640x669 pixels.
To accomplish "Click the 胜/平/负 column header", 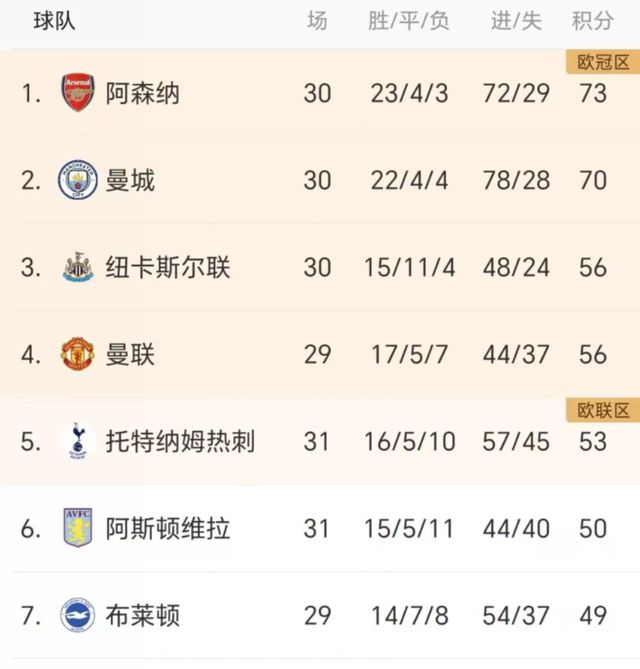I will pos(409,22).
